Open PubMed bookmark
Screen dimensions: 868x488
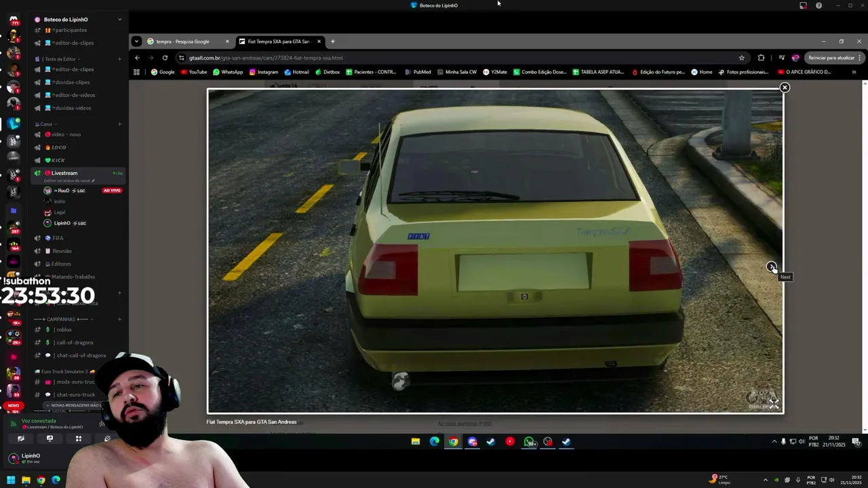pyautogui.click(x=418, y=72)
